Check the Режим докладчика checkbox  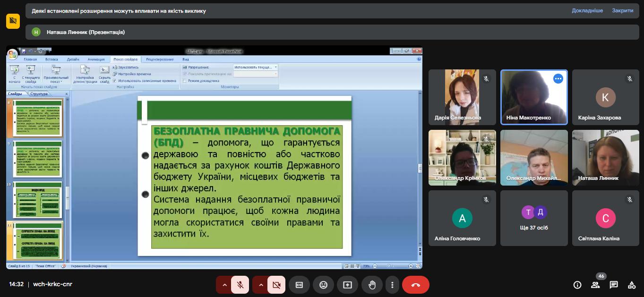click(x=185, y=81)
